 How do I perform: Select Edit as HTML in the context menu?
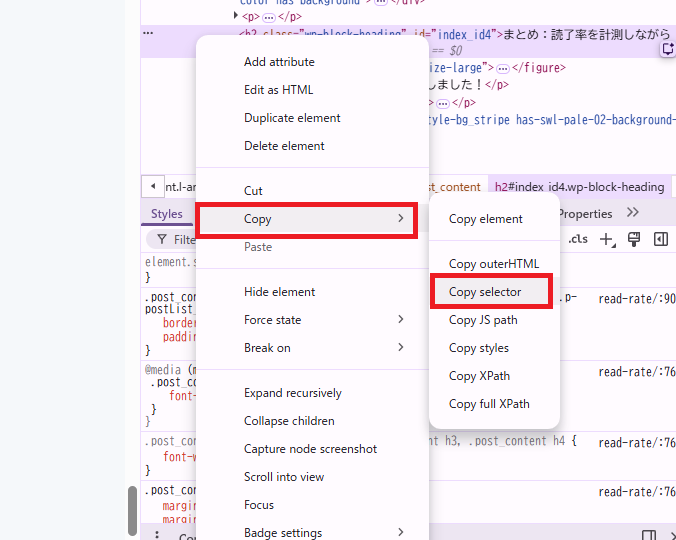(278, 90)
